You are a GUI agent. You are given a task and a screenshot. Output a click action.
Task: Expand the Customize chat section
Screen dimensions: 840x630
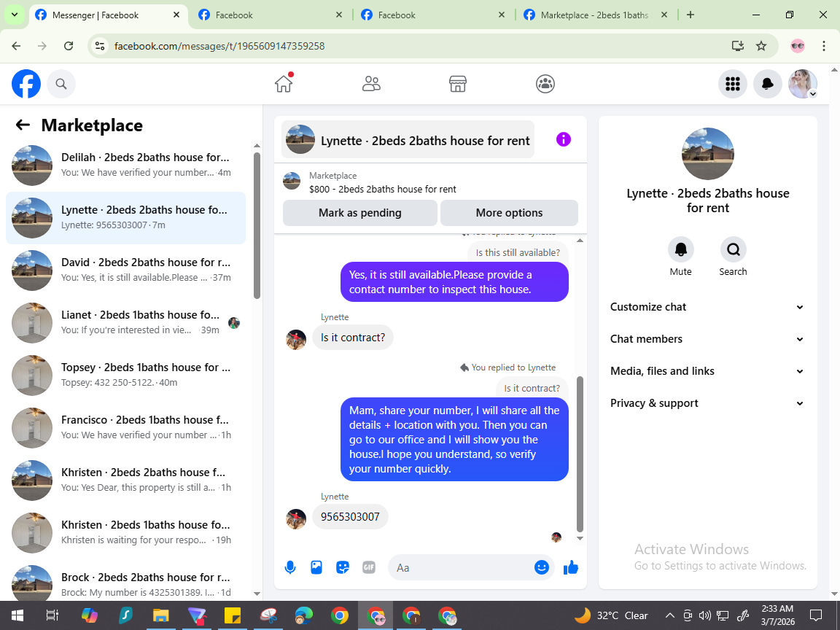click(707, 307)
